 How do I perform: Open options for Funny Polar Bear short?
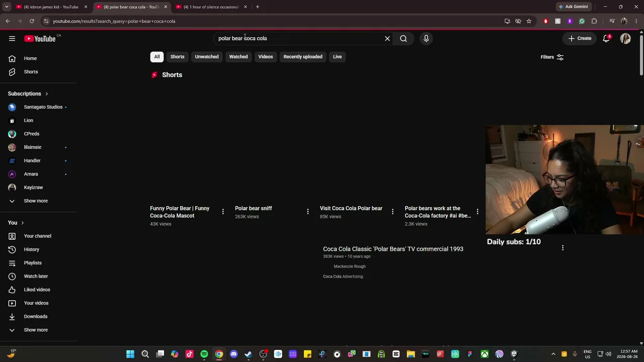click(223, 212)
